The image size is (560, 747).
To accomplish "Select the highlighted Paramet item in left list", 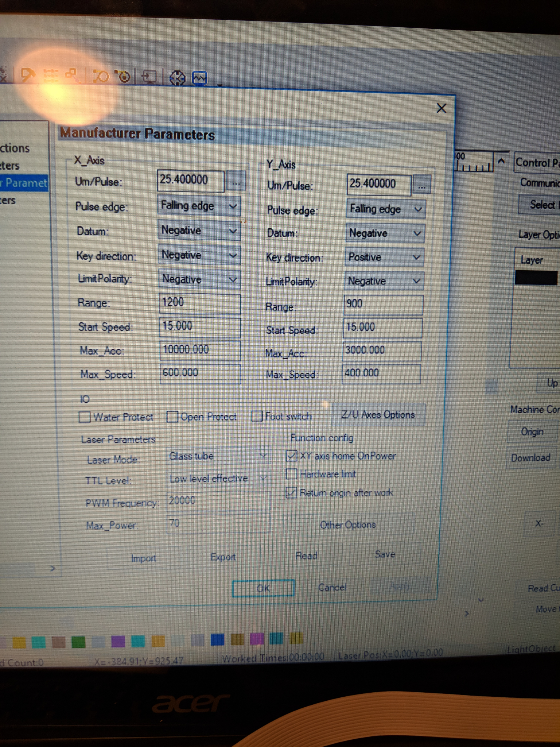I will (x=24, y=183).
